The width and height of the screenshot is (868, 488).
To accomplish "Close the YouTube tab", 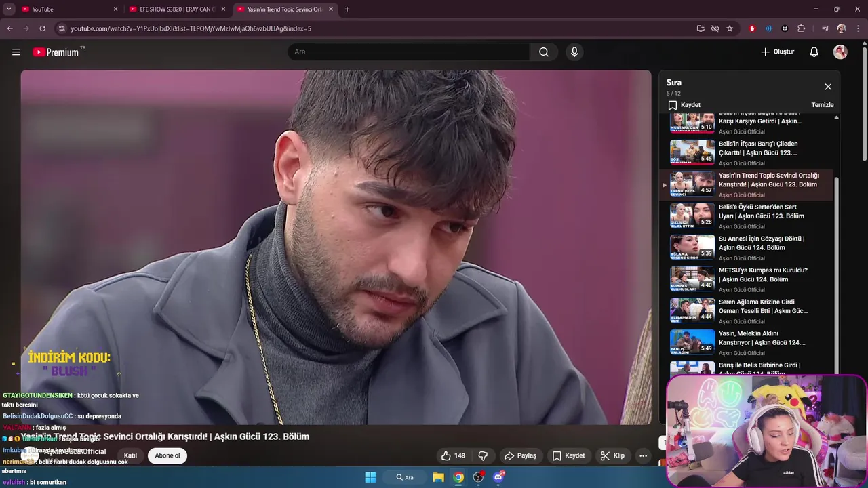I will click(x=115, y=9).
